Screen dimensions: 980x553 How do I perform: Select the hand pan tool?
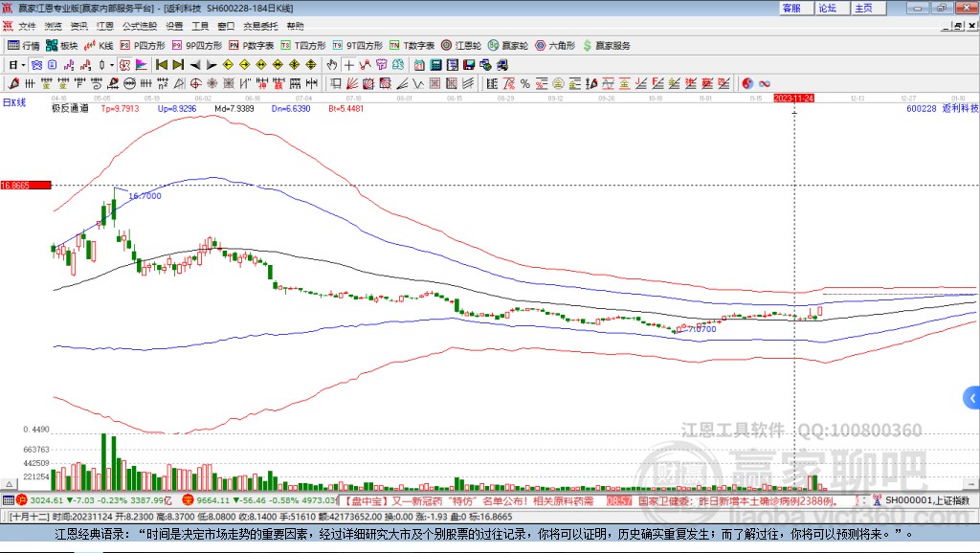[332, 65]
